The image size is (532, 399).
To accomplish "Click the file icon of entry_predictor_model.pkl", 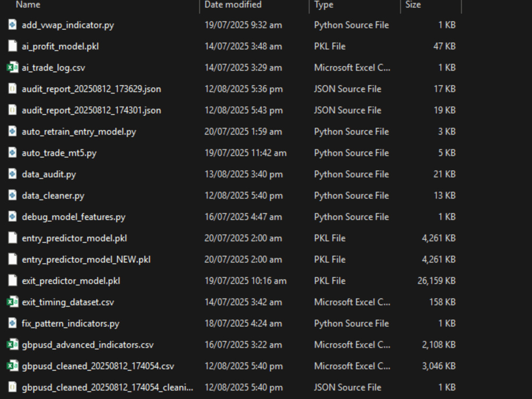I will point(13,238).
